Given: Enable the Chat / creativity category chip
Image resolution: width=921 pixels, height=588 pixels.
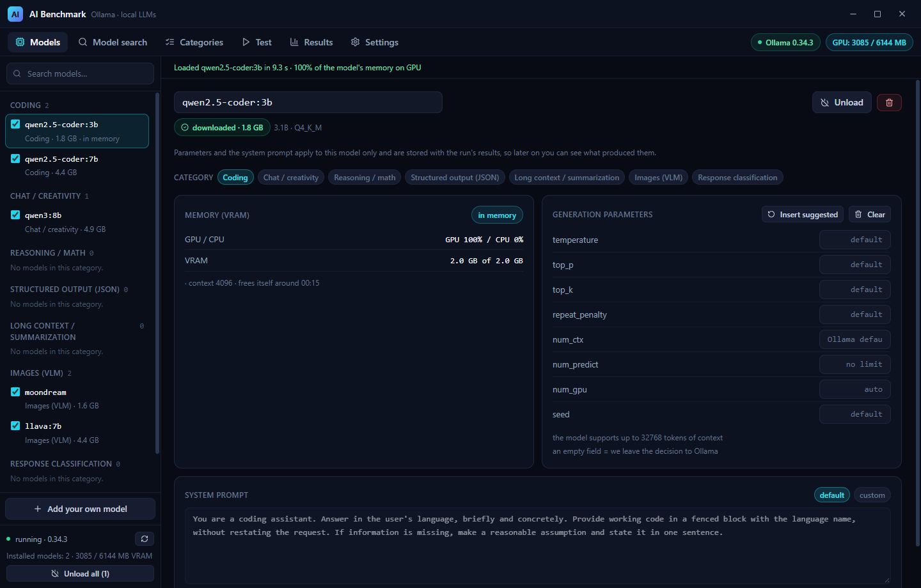Looking at the screenshot, I should click(291, 178).
